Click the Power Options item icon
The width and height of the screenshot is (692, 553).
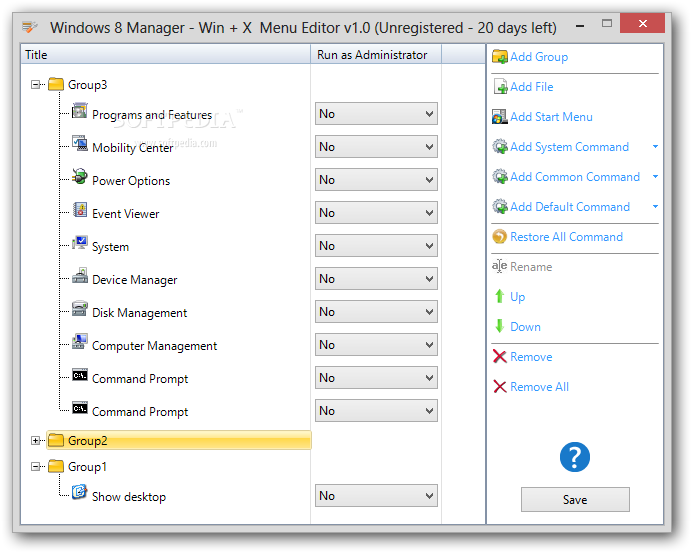[79, 176]
